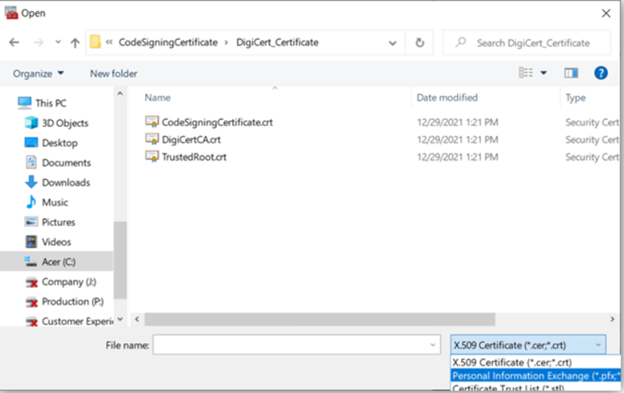Open Downloads in the navigation pane
The height and width of the screenshot is (393, 624).
tap(66, 183)
